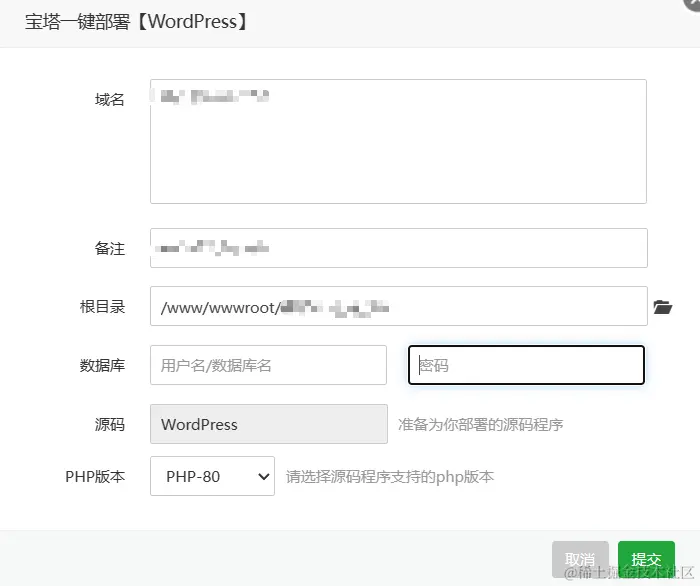Submit the form with 提交 button

(646, 559)
